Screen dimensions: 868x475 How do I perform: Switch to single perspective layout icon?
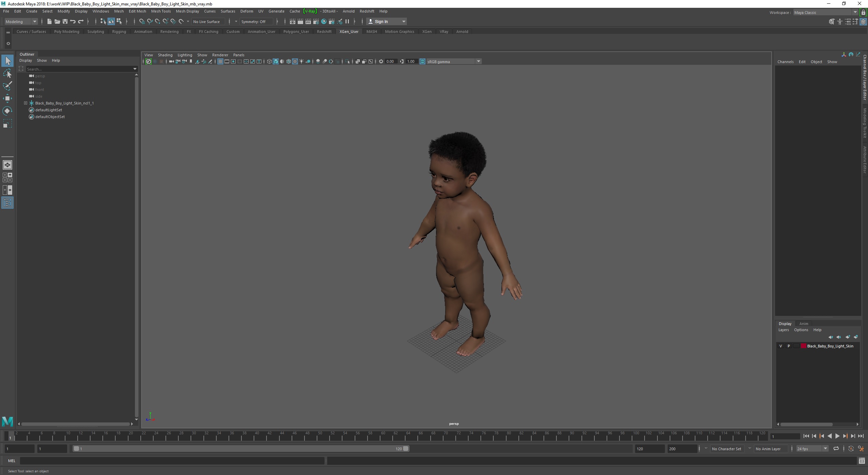[x=7, y=165]
